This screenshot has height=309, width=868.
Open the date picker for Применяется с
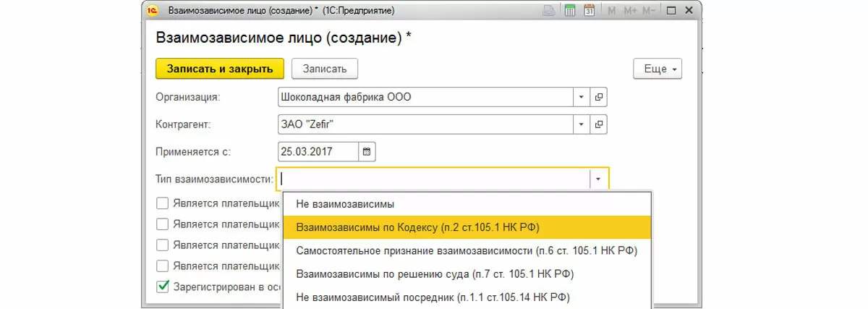(367, 152)
